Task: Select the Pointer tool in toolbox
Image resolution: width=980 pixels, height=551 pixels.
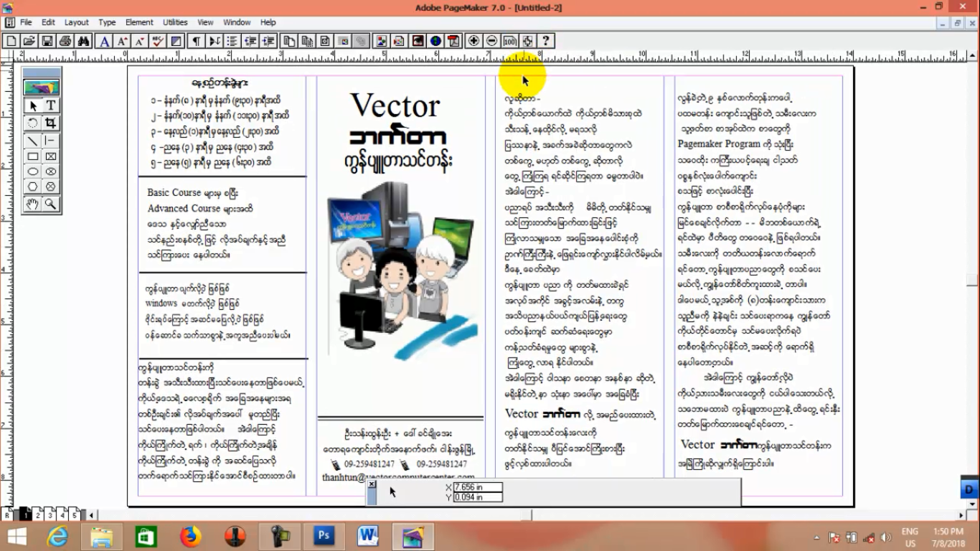Action: pos(33,105)
